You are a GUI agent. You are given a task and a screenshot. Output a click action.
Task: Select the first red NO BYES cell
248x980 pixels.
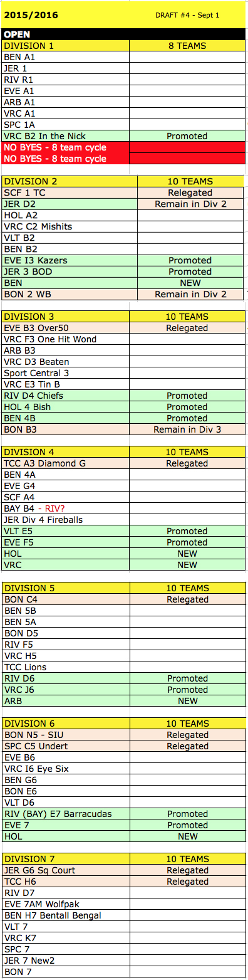point(66,147)
